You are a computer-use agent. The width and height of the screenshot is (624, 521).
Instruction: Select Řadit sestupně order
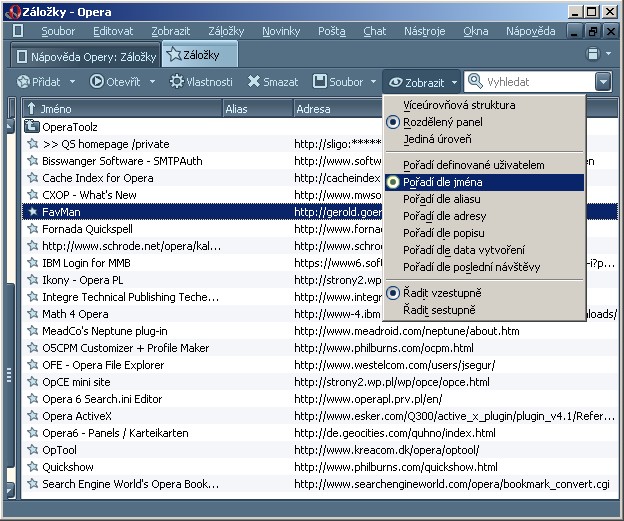tap(484, 310)
